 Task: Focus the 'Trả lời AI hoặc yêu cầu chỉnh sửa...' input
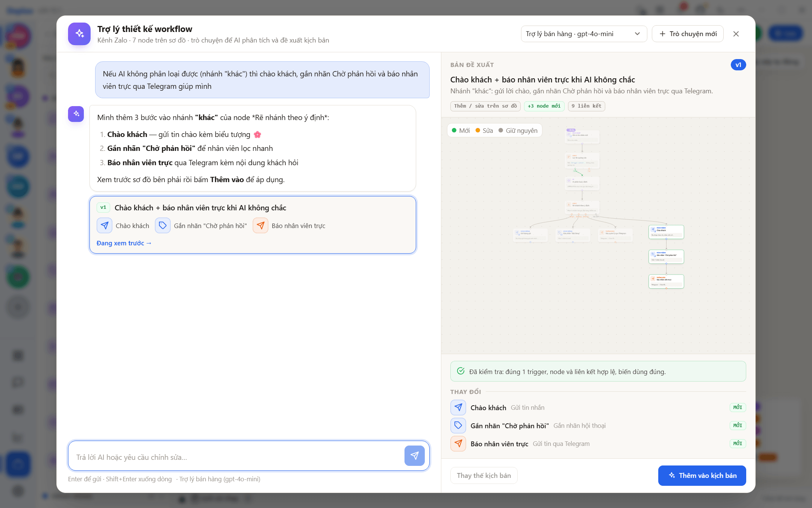[236, 457]
